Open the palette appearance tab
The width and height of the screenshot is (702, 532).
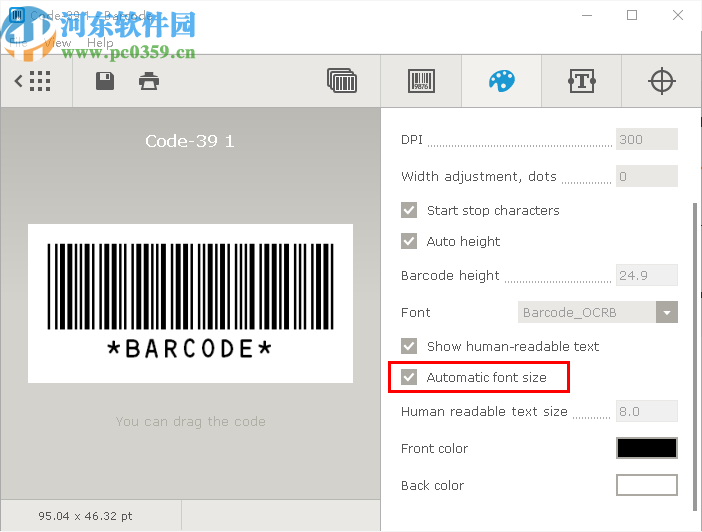[501, 81]
